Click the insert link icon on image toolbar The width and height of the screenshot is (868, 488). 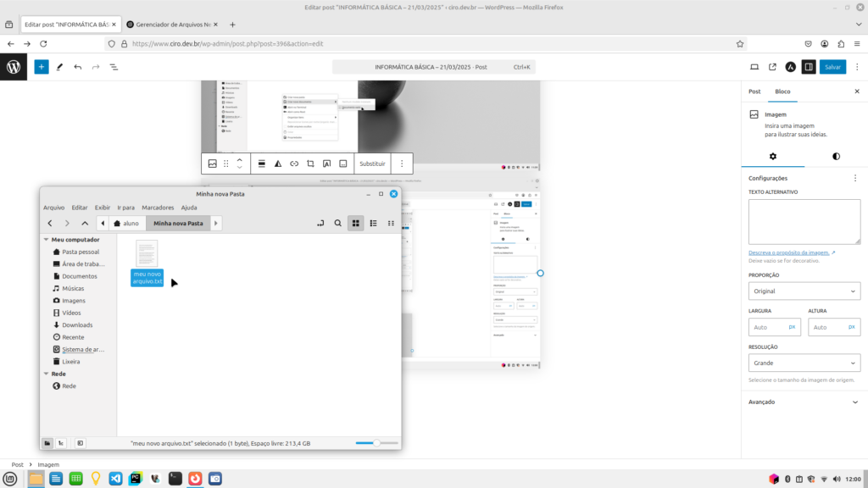[x=294, y=164]
